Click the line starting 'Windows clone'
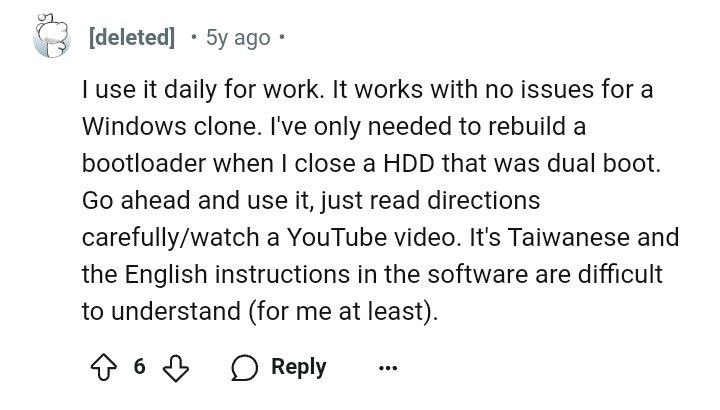Screen dimensions: 720x410 (x=334, y=126)
